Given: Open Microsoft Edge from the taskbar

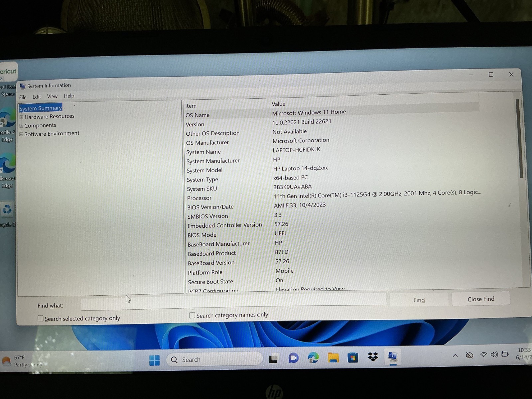Looking at the screenshot, I should [313, 358].
